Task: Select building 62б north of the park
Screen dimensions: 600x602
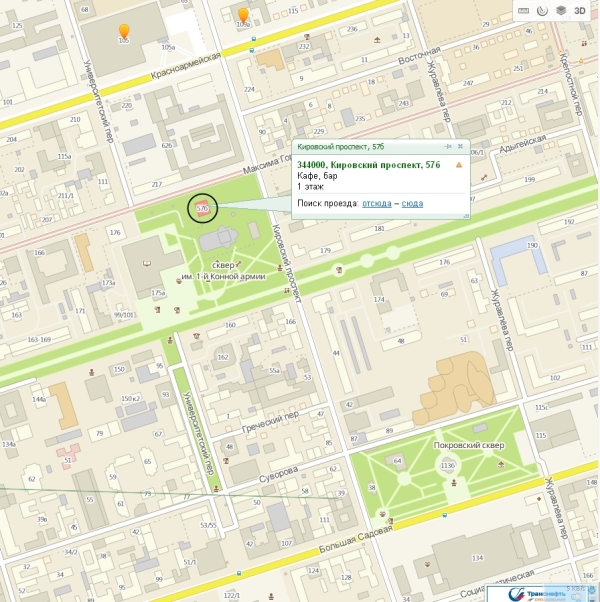Action: point(167,146)
